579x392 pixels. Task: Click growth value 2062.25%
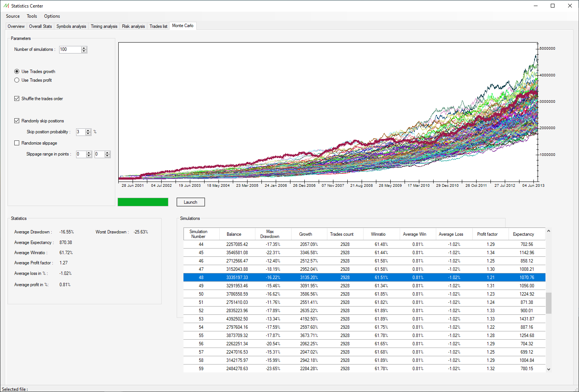[309, 344]
